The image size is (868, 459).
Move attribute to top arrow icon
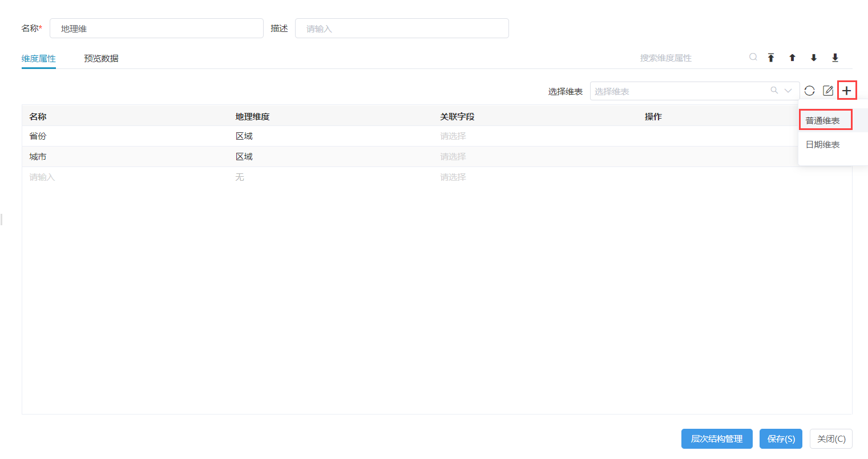771,58
